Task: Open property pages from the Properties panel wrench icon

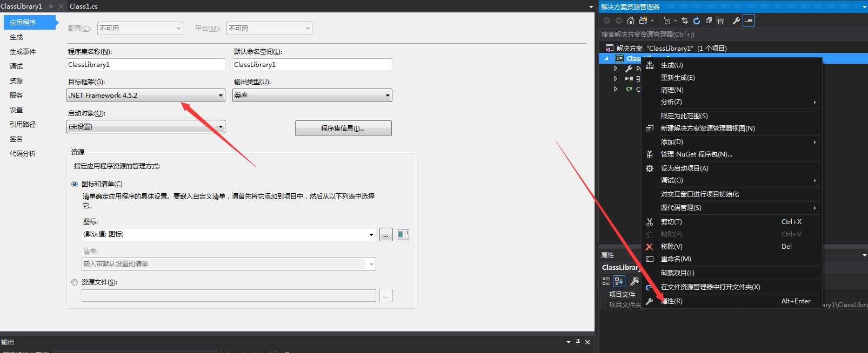Action: [x=635, y=281]
